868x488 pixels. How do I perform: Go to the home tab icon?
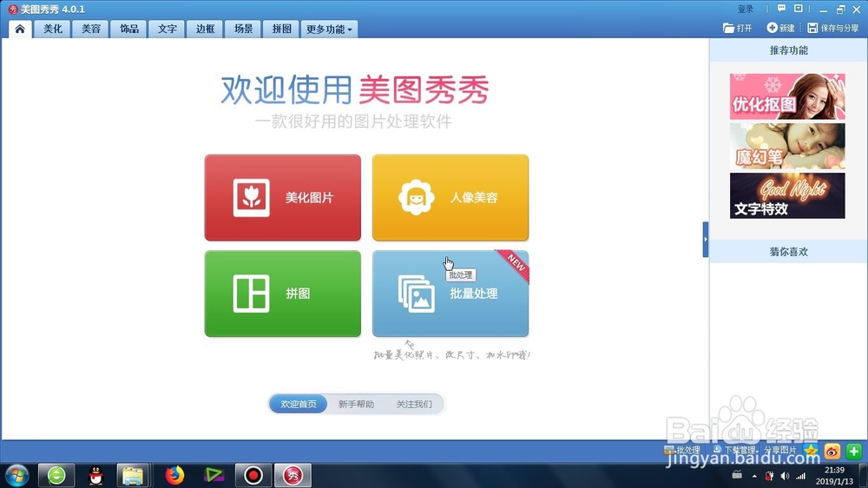tap(20, 29)
